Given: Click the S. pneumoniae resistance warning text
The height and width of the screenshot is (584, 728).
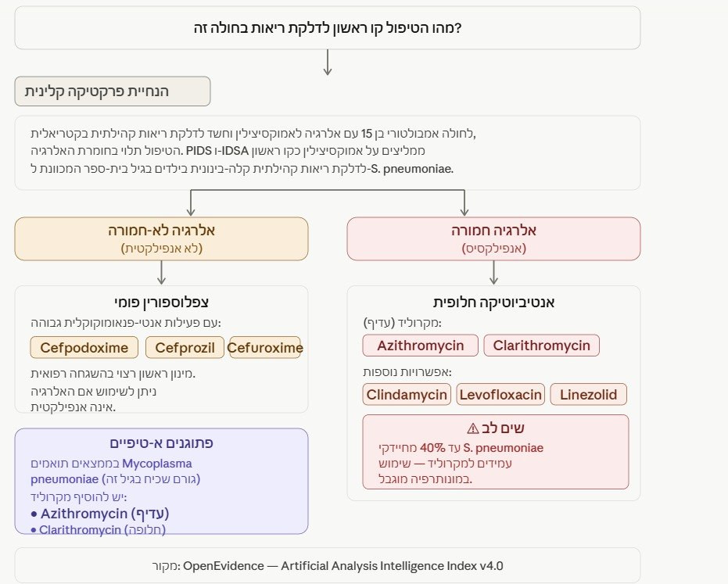Looking at the screenshot, I should (x=461, y=464).
